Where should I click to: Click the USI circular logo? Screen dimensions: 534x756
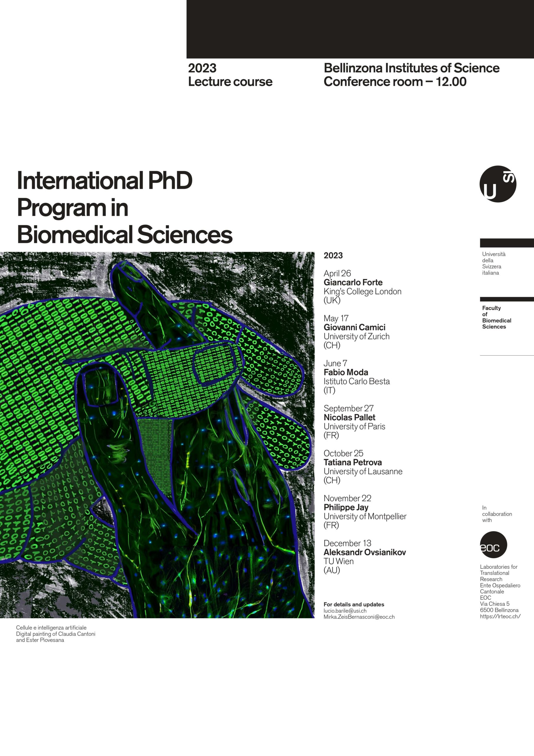[497, 184]
